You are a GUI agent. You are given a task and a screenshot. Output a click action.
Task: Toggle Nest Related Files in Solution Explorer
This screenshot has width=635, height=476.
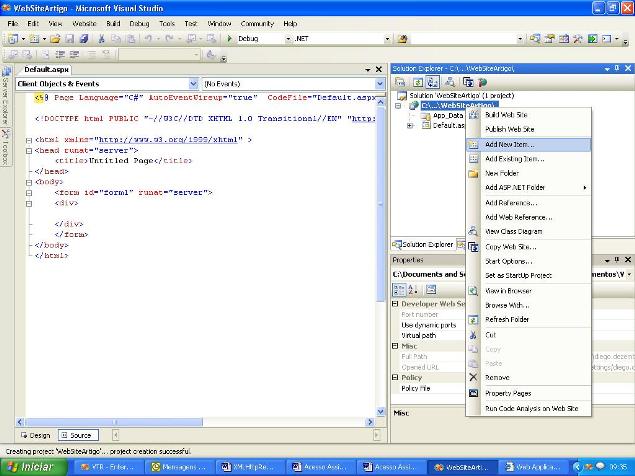(433, 82)
